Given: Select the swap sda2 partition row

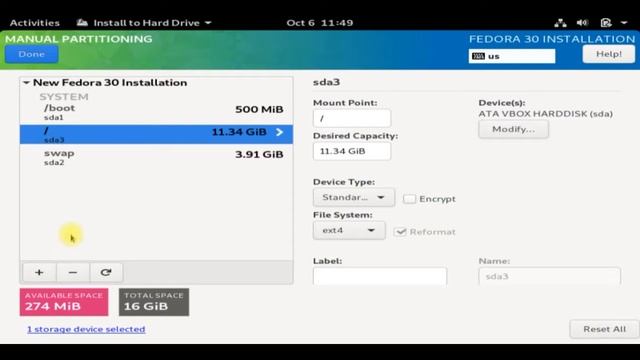Looking at the screenshot, I should (156, 157).
